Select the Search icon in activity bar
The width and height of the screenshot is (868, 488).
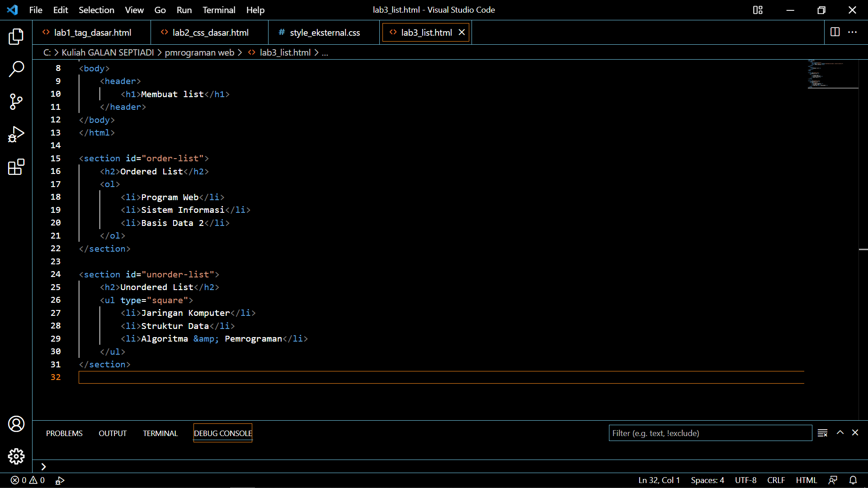point(16,69)
